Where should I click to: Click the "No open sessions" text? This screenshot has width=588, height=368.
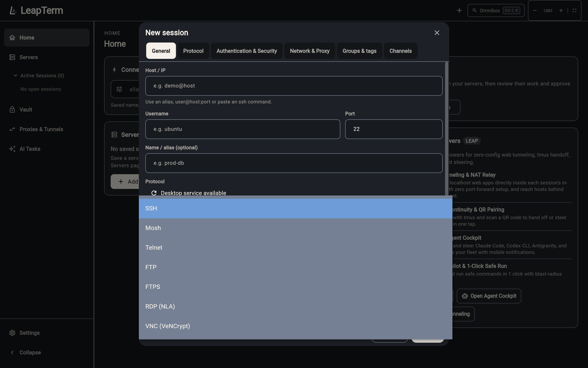click(x=41, y=89)
